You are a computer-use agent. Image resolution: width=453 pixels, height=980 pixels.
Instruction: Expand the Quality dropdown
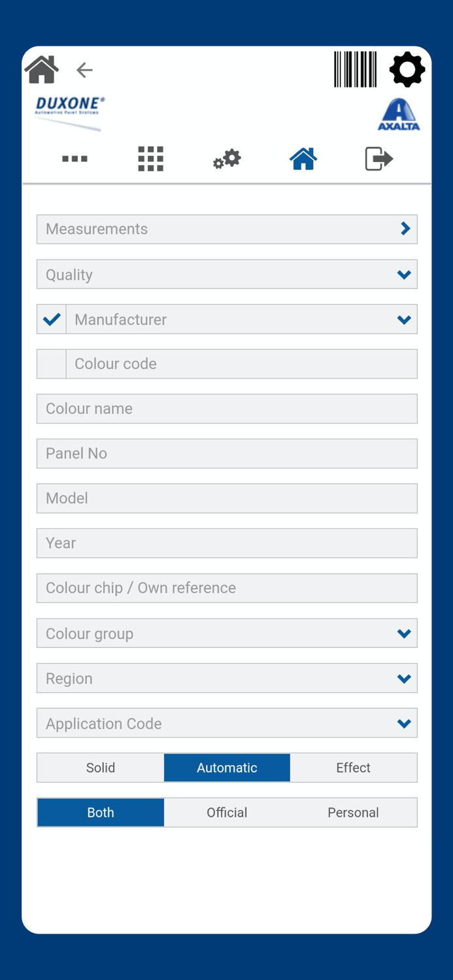coord(227,274)
